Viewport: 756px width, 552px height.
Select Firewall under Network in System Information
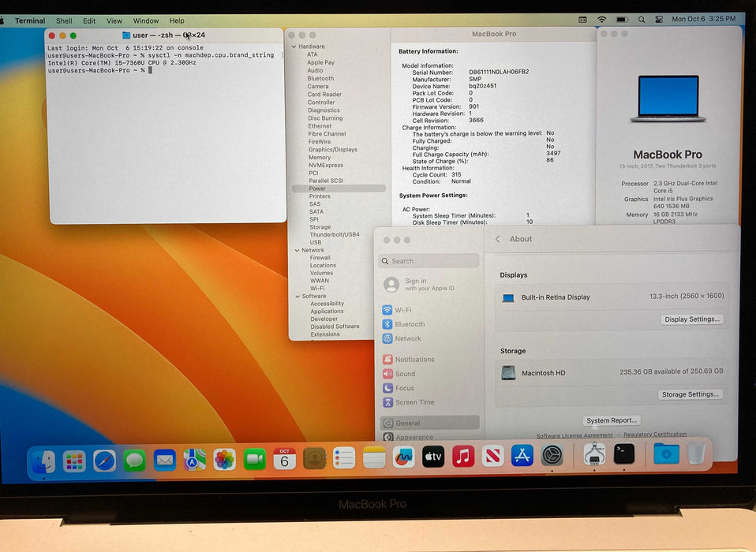point(320,258)
